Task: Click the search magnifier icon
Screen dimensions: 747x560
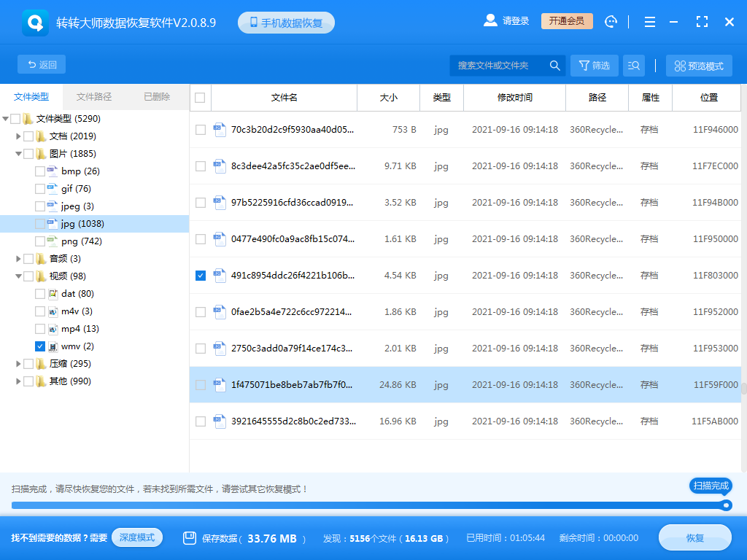Action: [x=554, y=65]
